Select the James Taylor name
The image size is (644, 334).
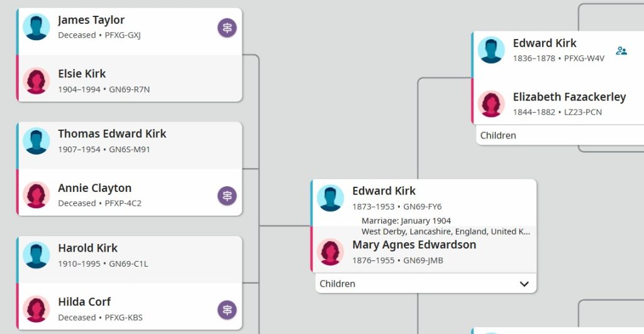tap(91, 20)
